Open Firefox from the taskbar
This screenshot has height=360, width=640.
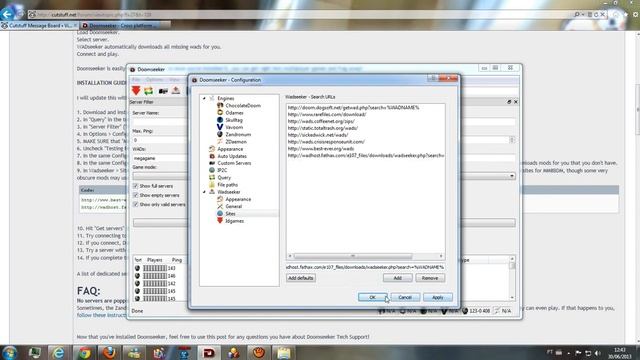coord(109,353)
